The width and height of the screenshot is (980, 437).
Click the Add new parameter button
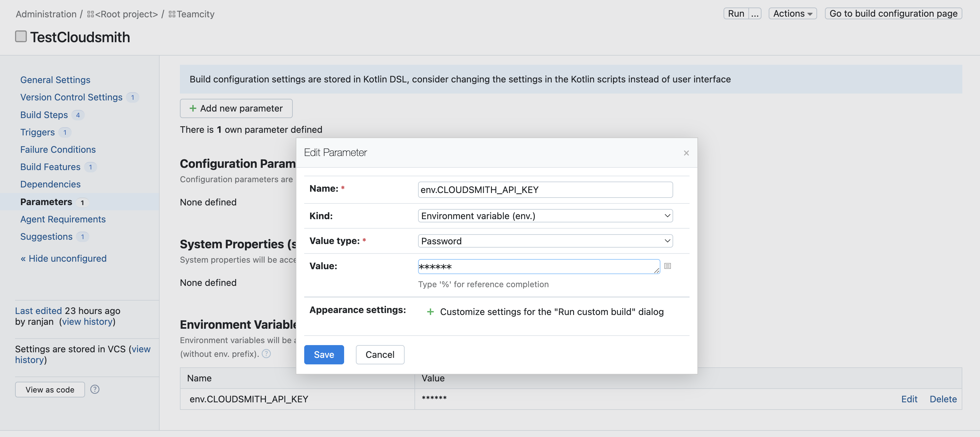pyautogui.click(x=236, y=108)
